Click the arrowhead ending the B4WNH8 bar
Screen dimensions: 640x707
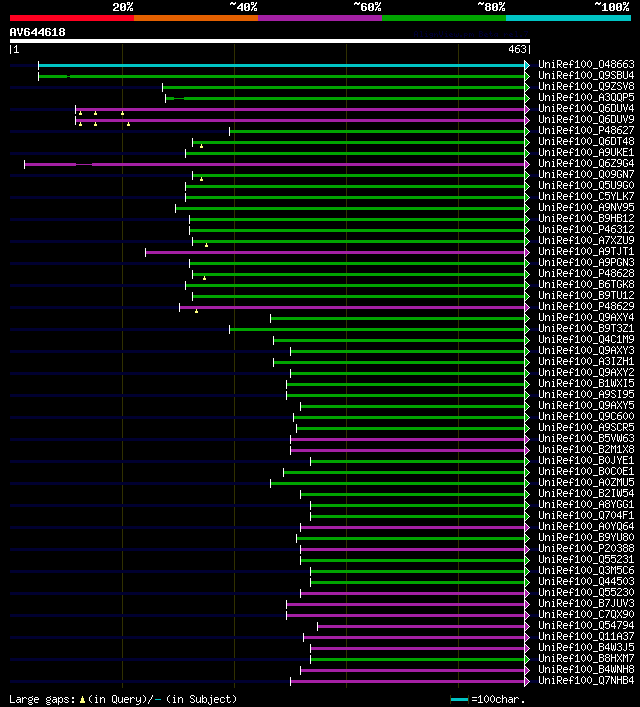click(x=527, y=670)
